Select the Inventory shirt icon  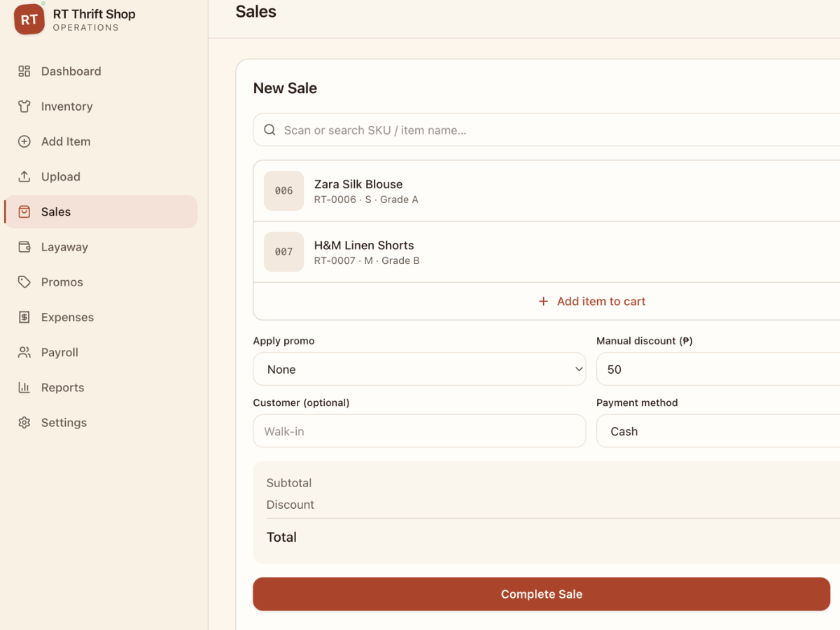coord(24,106)
